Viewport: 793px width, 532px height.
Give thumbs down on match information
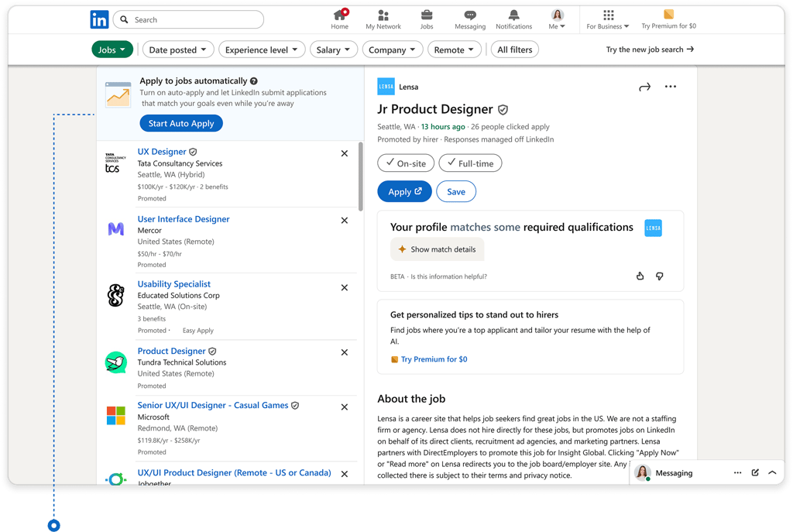click(660, 276)
